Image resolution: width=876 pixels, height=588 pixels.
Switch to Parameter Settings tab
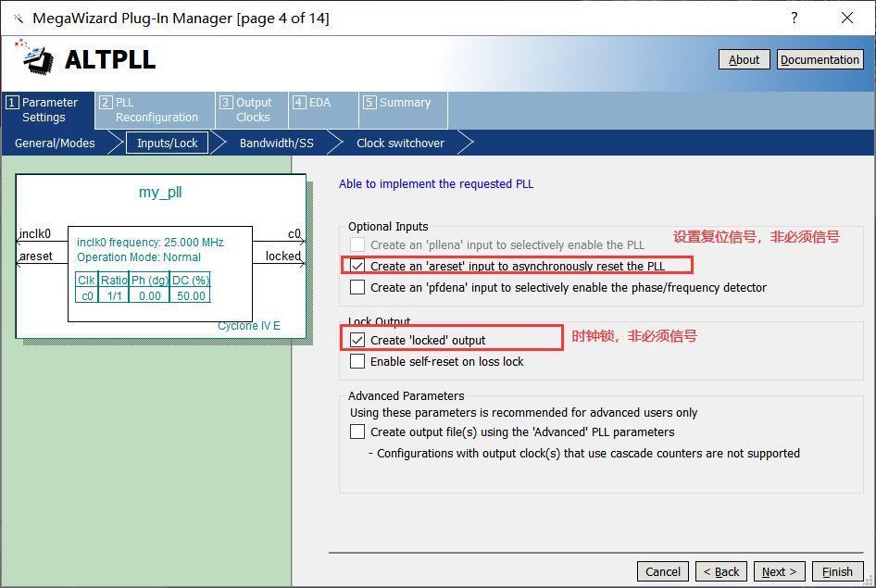(48, 110)
